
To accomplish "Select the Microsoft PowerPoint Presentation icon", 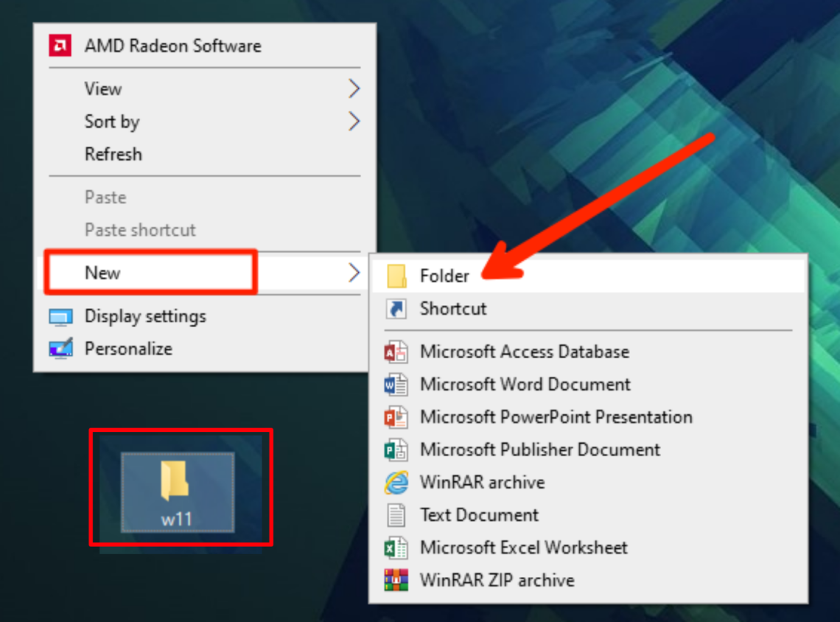I will [396, 416].
